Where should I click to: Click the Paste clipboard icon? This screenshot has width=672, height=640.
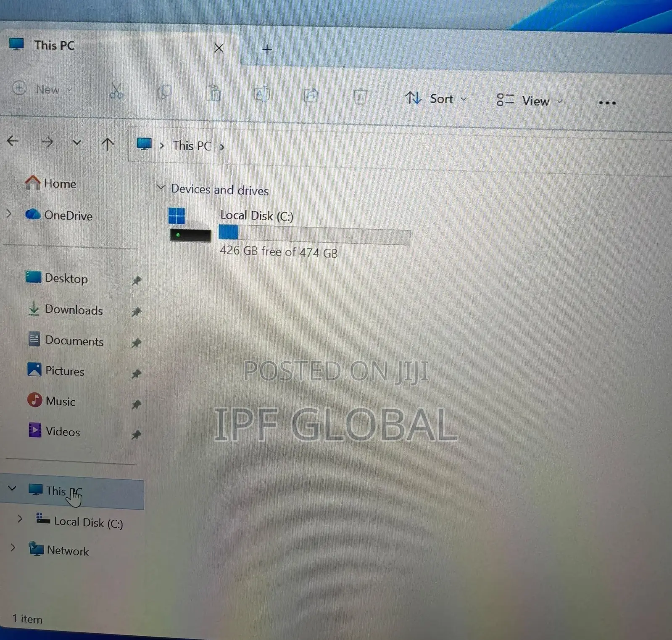tap(213, 93)
